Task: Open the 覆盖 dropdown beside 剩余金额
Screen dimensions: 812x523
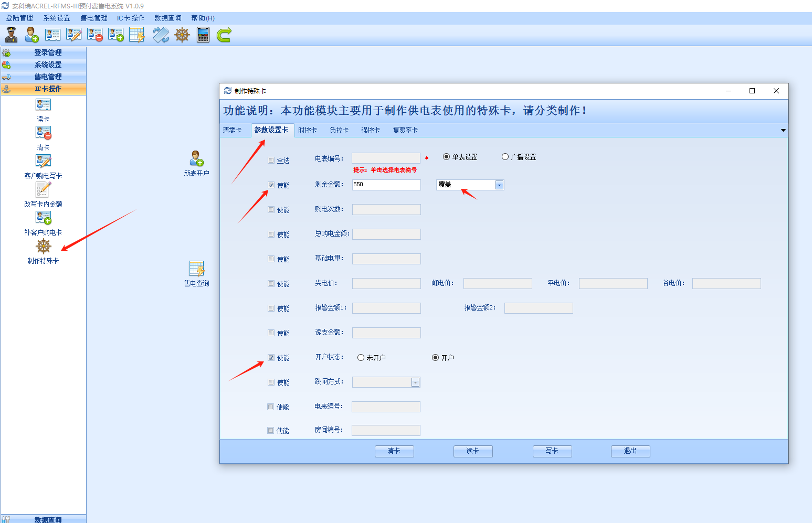Action: coord(499,185)
